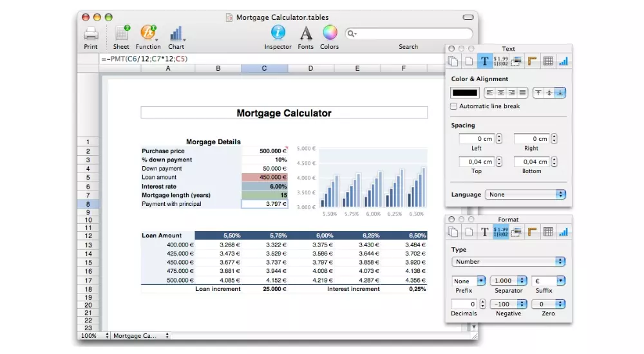Click row 12 header
Image resolution: width=644 pixels, height=354 pixels.
coord(88,236)
